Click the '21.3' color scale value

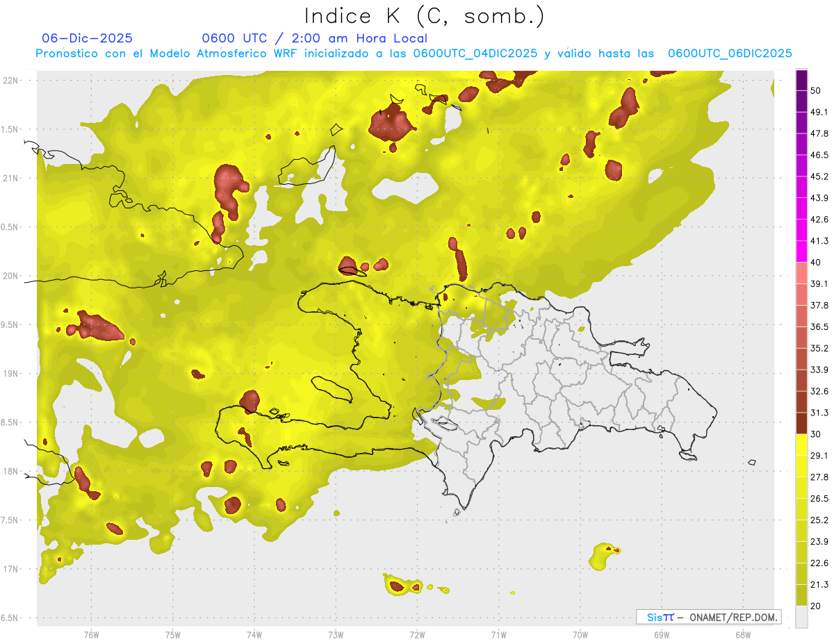click(819, 584)
